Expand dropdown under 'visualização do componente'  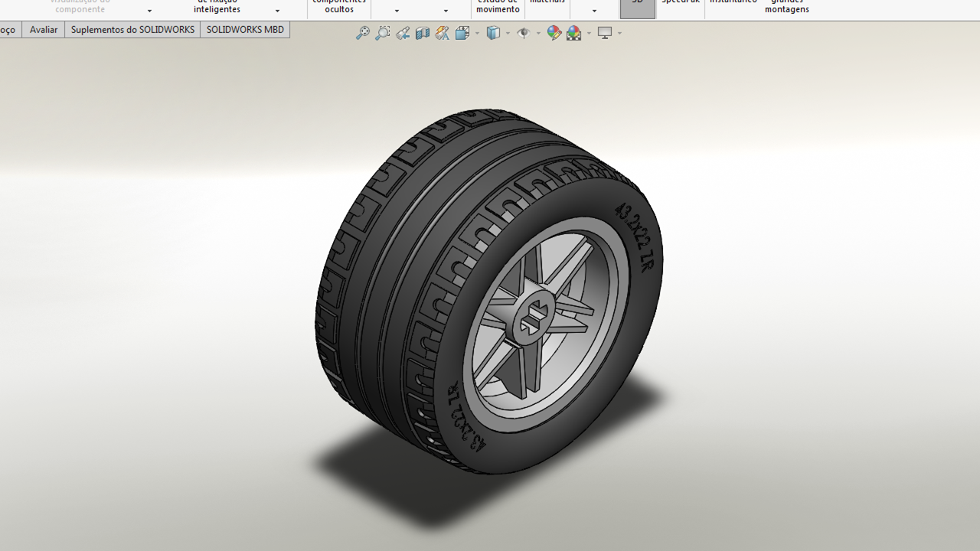click(x=149, y=11)
